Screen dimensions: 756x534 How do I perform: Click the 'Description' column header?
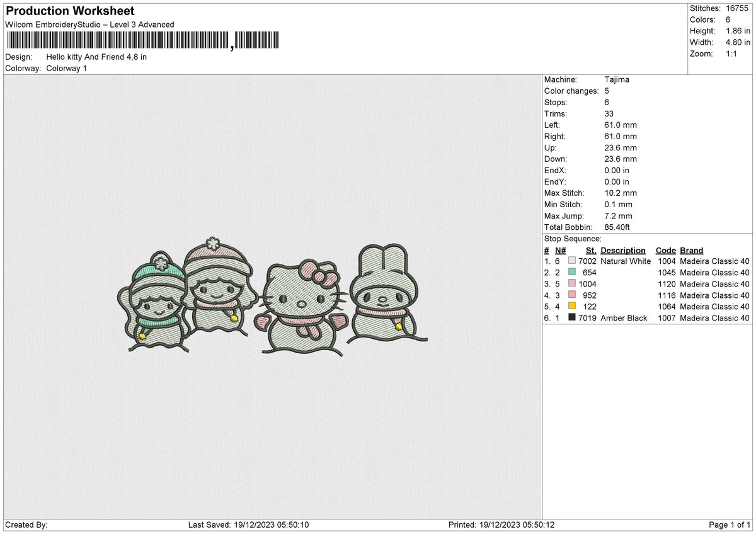click(x=623, y=251)
